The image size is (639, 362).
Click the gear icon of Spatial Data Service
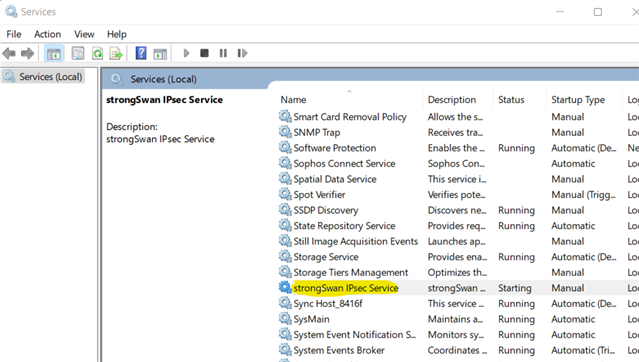[x=285, y=179]
